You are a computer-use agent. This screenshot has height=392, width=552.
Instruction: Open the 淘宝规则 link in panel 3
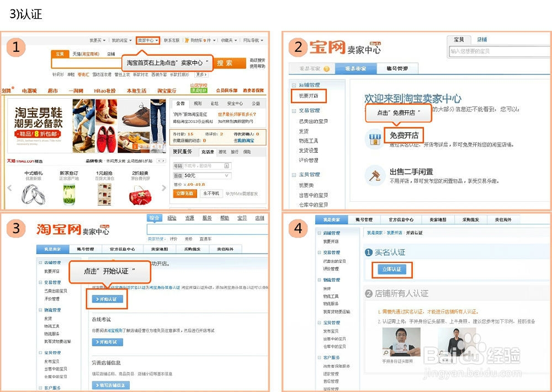click(115, 330)
